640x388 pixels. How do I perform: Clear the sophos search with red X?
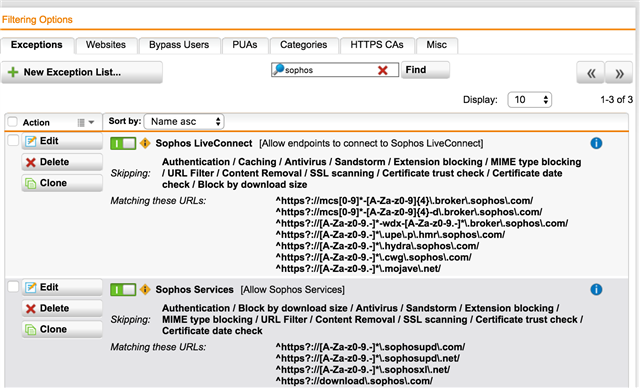click(382, 70)
